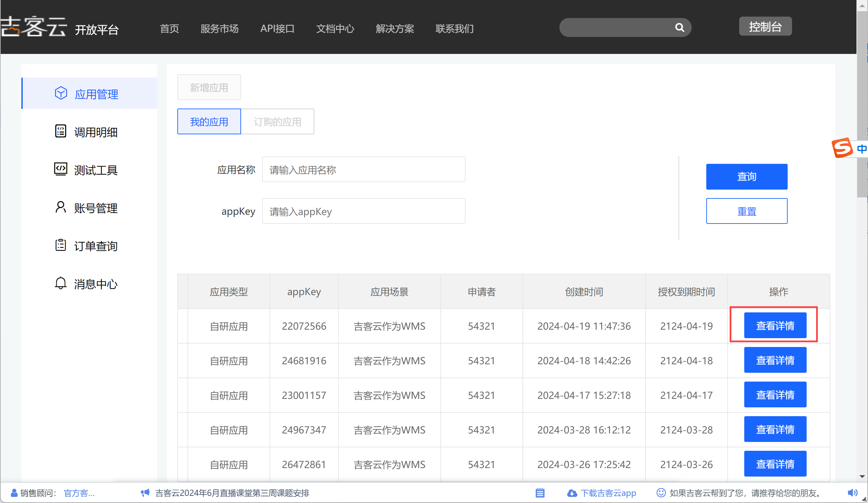Open 调用明细 sidebar icon
The image size is (868, 503).
61,131
